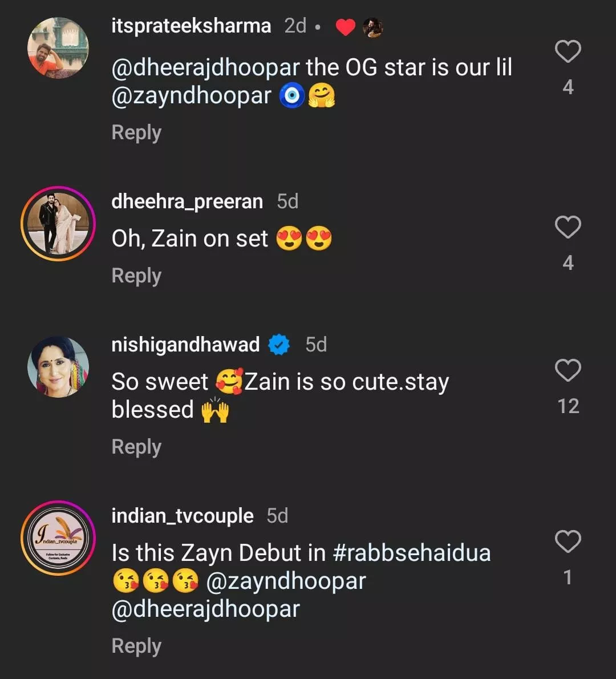This screenshot has width=616, height=679.
Task: Open nishigandhawad's profile picture
Action: 58,367
